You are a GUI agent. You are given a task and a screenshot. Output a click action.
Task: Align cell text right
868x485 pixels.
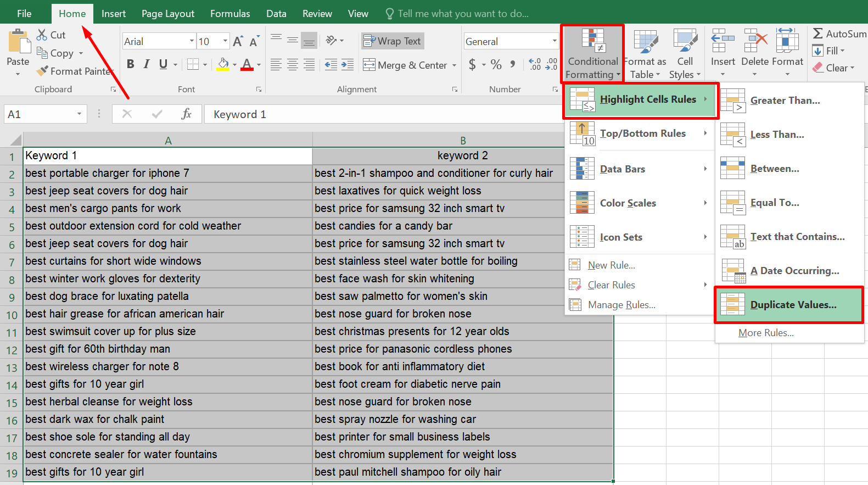[x=310, y=65]
